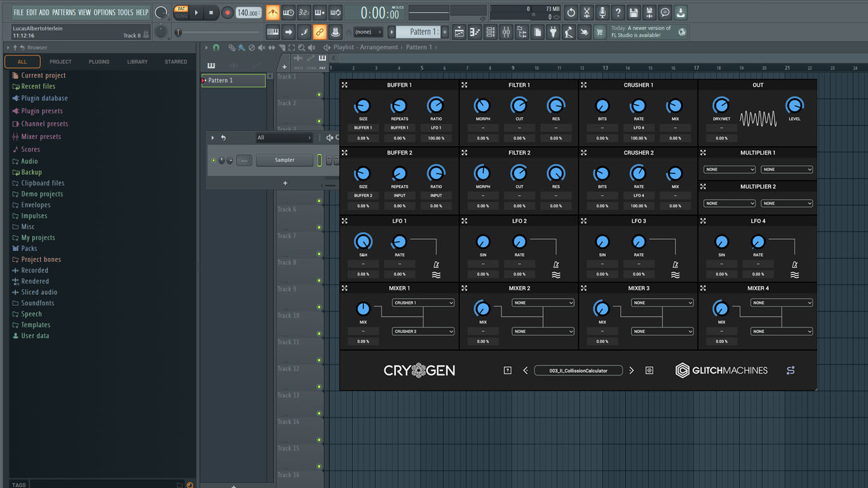868x488 pixels.
Task: Toggle the Track 2 mute green light
Action: 319,121
